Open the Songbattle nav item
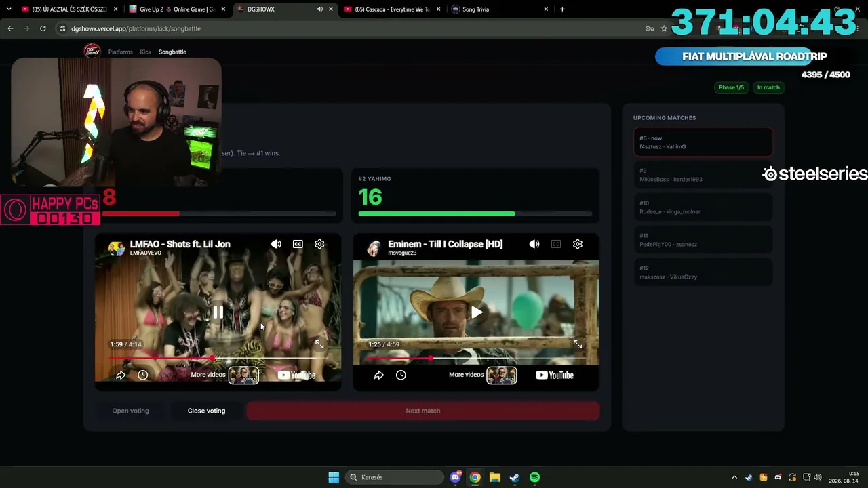Image resolution: width=868 pixels, height=488 pixels. (172, 52)
